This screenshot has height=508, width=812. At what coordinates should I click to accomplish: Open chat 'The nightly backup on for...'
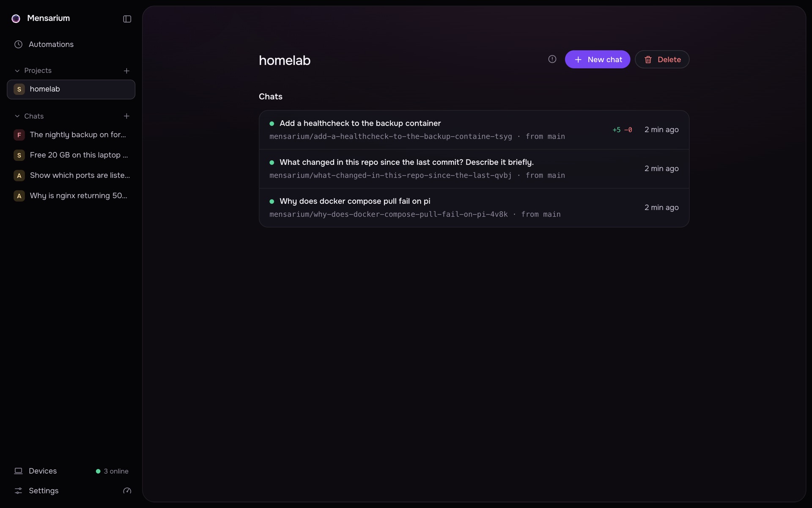point(71,135)
